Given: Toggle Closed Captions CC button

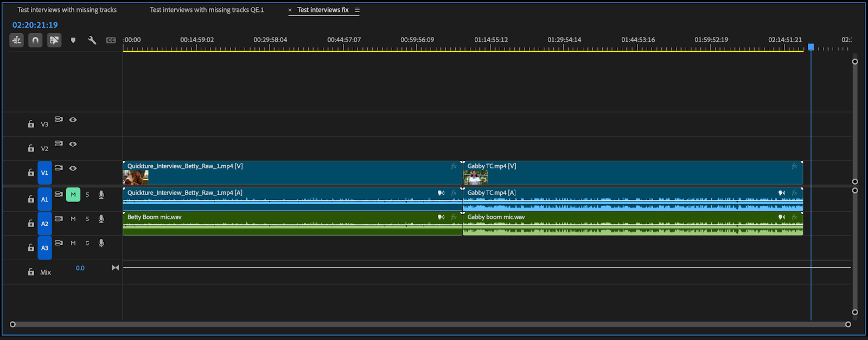Looking at the screenshot, I should 111,40.
